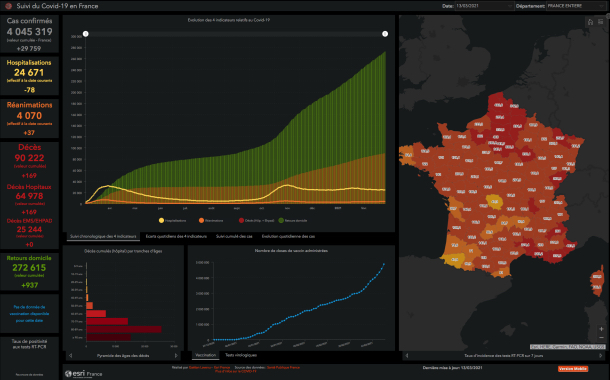
Task: Open Santé Publique France source link
Action: coord(283,368)
